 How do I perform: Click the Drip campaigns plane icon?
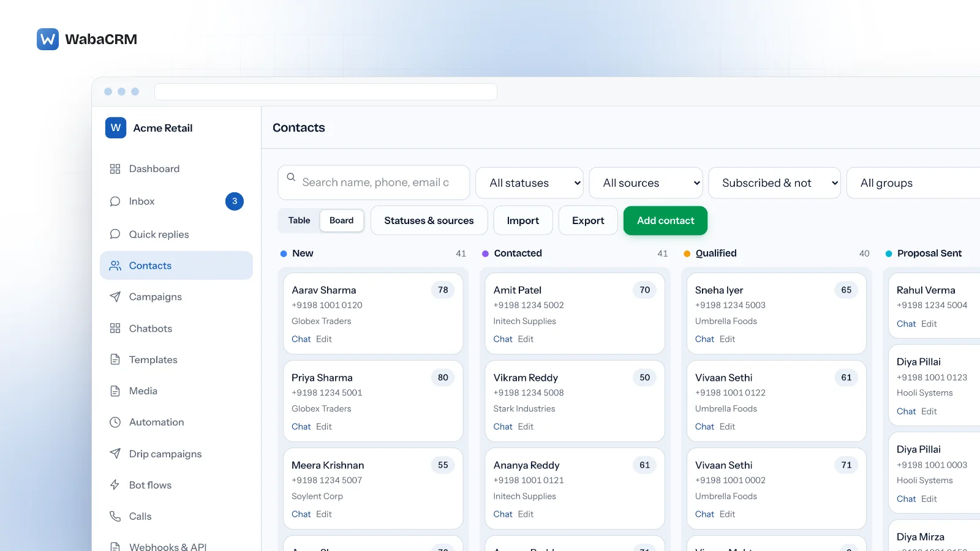(115, 454)
